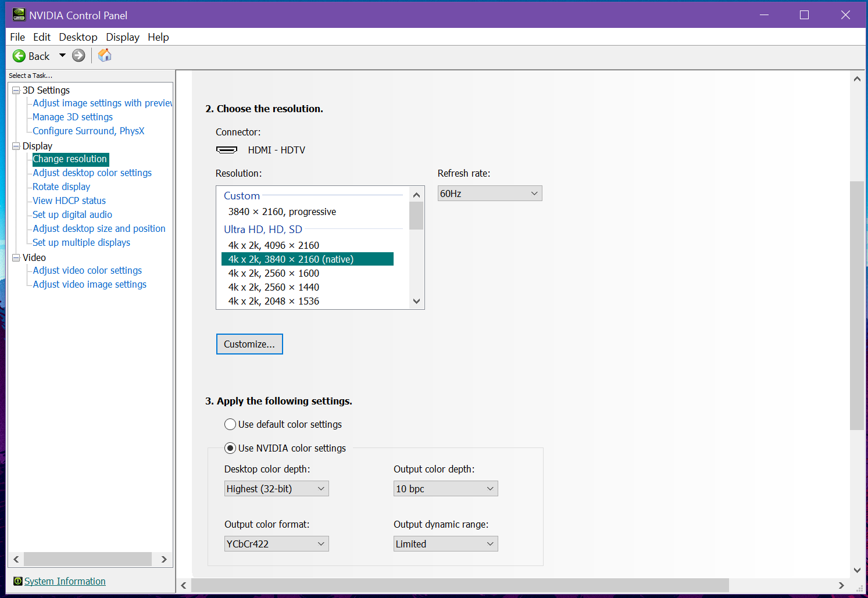Click the green Back arrow icon
This screenshot has height=598, width=868.
pos(19,56)
